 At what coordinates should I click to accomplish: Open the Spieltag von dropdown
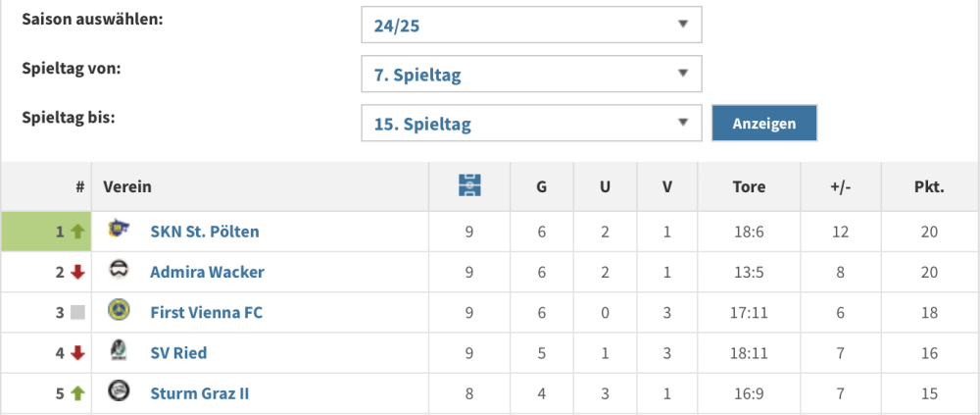click(531, 75)
